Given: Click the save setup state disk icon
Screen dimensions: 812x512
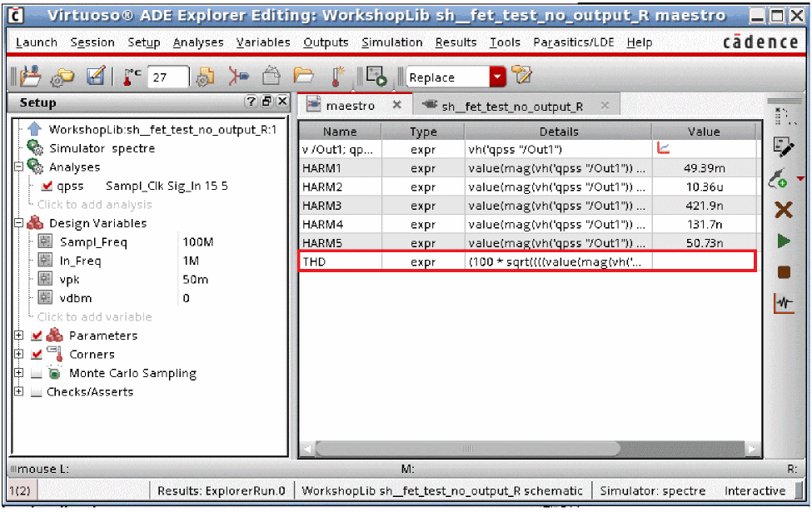Looking at the screenshot, I should pos(97,76).
